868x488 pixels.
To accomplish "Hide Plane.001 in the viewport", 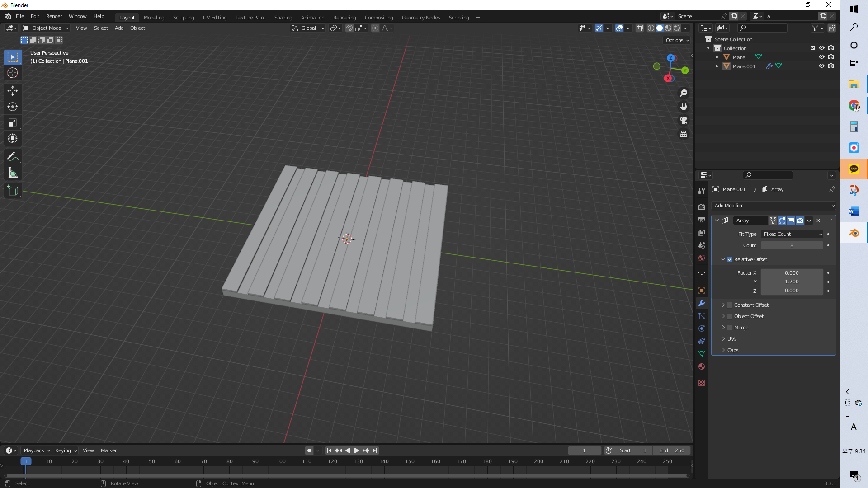I will click(821, 66).
